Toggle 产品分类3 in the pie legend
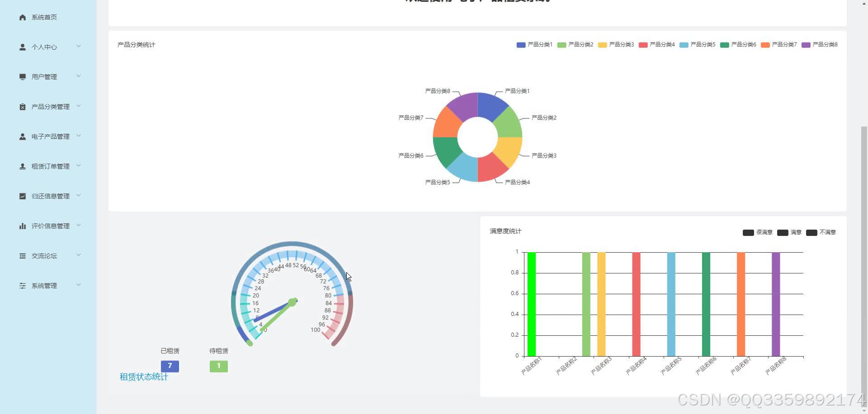The height and width of the screenshot is (414, 868). (616, 45)
